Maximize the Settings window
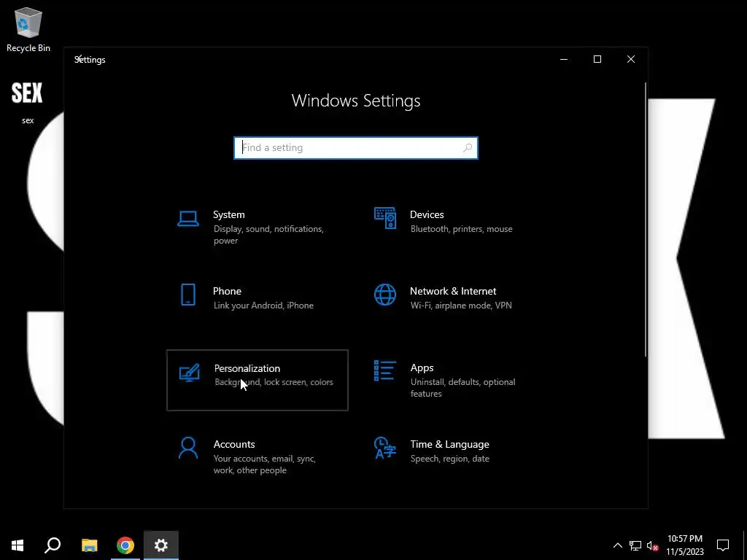Screen dimensions: 747x560 597,59
